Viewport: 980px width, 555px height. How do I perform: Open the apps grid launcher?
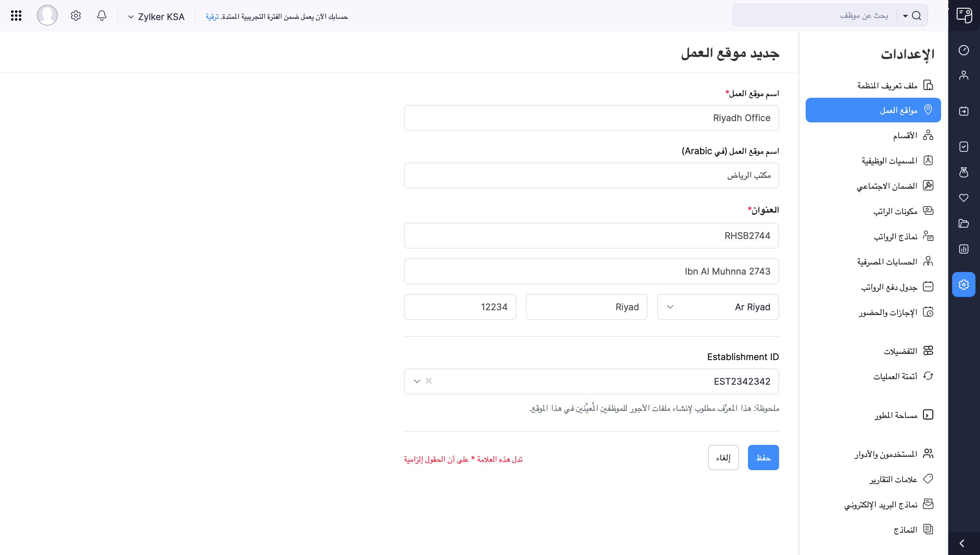16,16
